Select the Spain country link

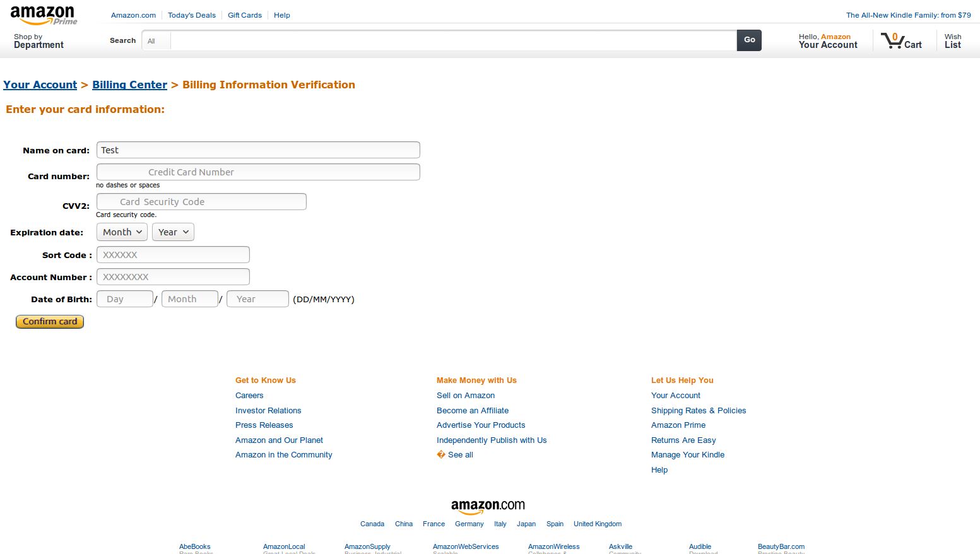click(555, 524)
